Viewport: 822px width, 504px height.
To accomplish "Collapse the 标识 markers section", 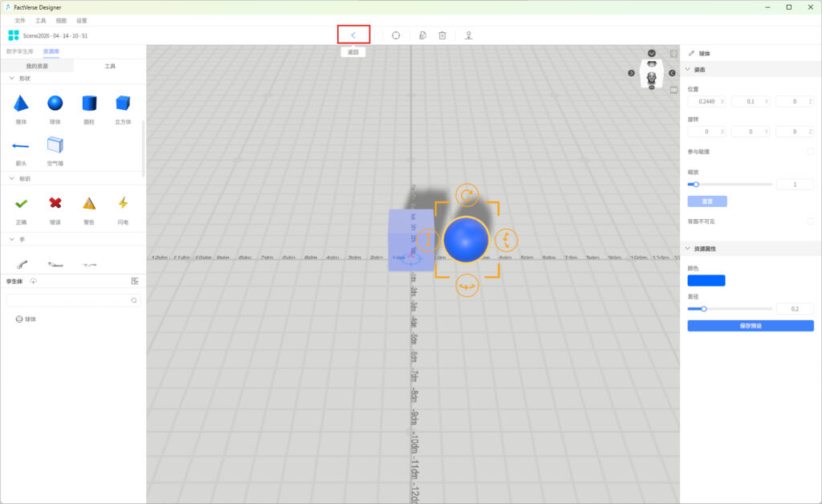I will click(11, 179).
